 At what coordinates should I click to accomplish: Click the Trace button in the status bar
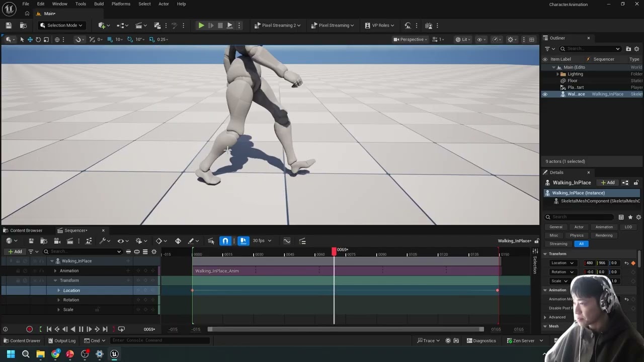click(428, 341)
